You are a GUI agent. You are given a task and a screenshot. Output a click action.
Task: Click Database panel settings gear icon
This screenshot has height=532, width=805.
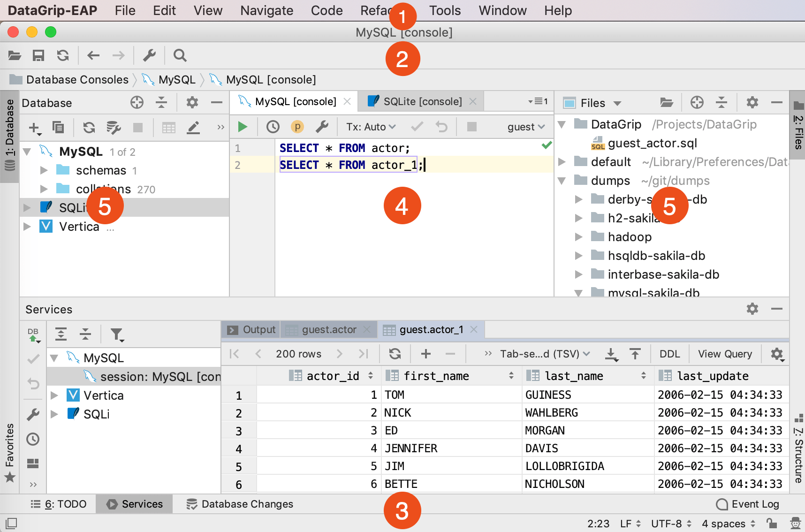pos(192,102)
